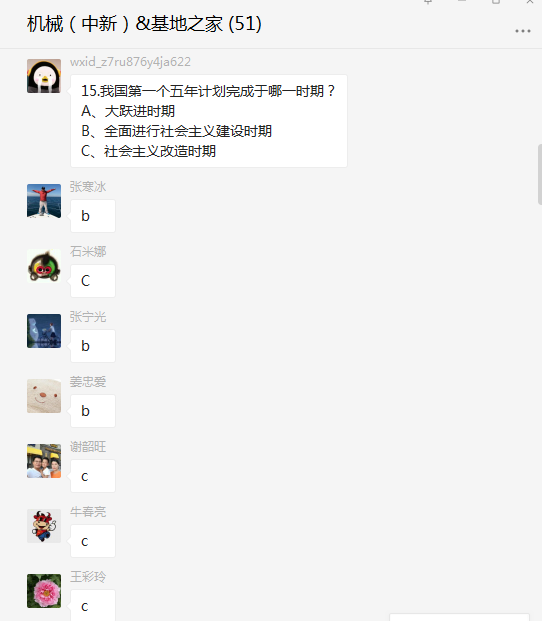
Task: Click 牛春亮's reply bubble "c"
Action: point(93,541)
